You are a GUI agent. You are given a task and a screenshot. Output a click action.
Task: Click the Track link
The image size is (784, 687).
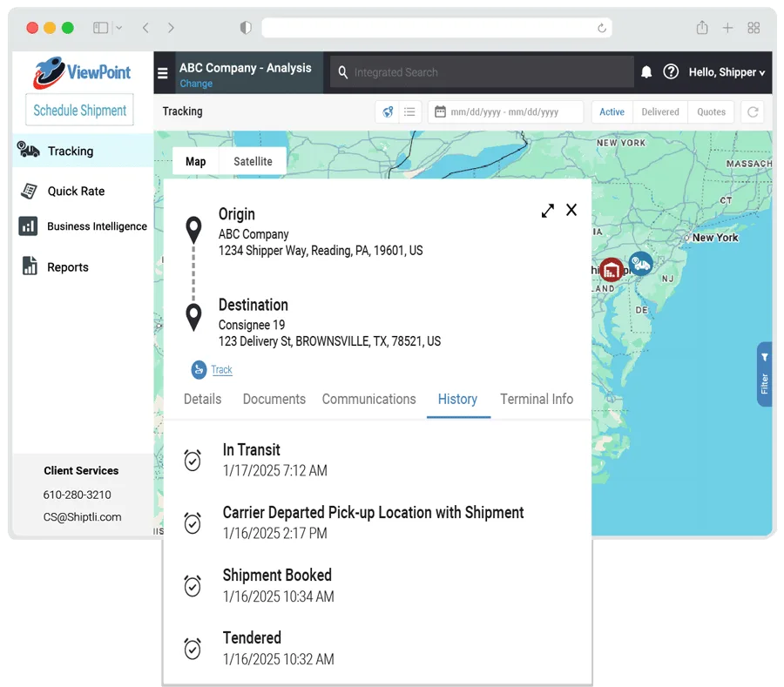(221, 370)
